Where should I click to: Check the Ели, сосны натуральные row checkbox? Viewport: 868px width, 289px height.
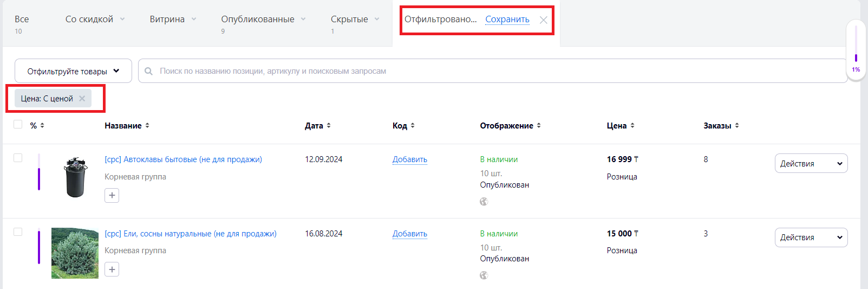[18, 232]
